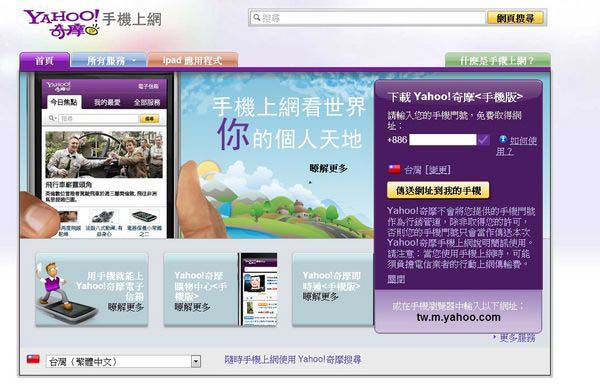
Task: Focus the 搜尋 web search input field
Action: tap(368, 18)
